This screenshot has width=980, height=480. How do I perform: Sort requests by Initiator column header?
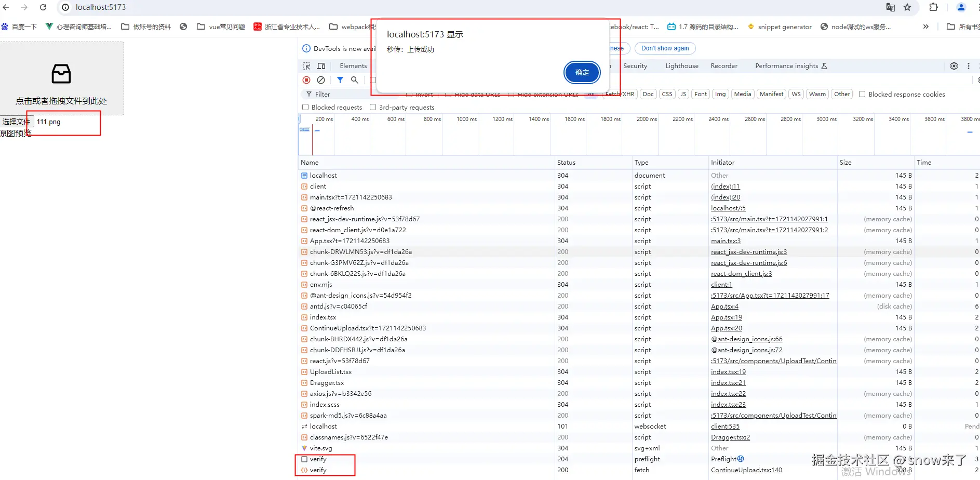point(773,163)
